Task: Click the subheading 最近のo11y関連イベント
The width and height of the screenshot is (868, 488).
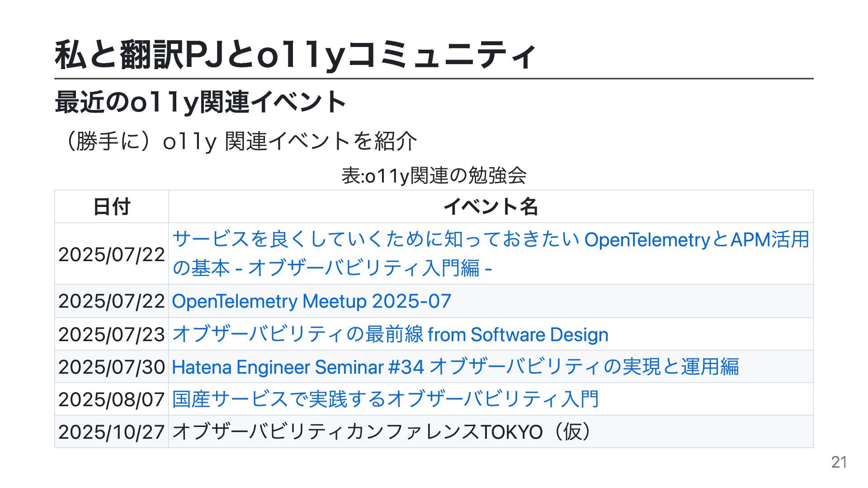Action: pos(200,102)
